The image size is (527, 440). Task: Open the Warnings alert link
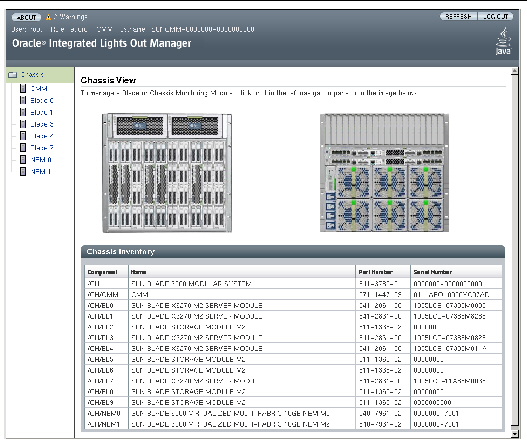pyautogui.click(x=70, y=16)
